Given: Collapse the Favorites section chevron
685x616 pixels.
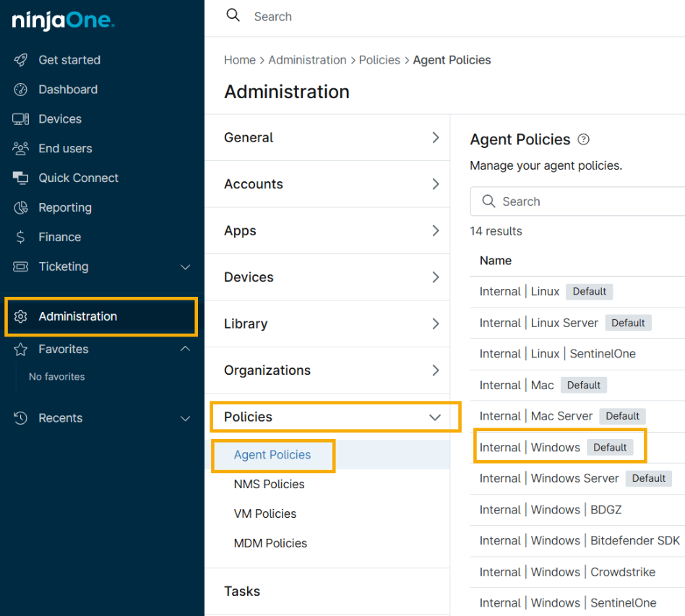Looking at the screenshot, I should pos(185,350).
